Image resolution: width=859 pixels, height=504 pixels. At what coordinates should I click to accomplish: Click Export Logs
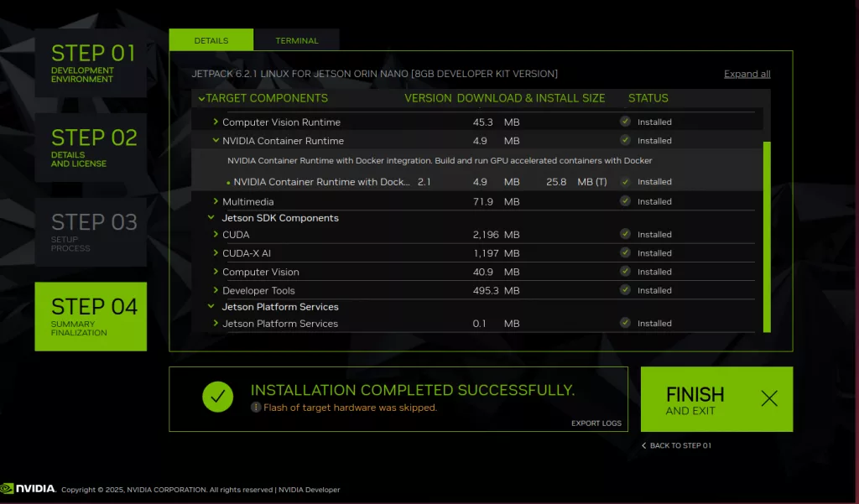click(x=596, y=423)
